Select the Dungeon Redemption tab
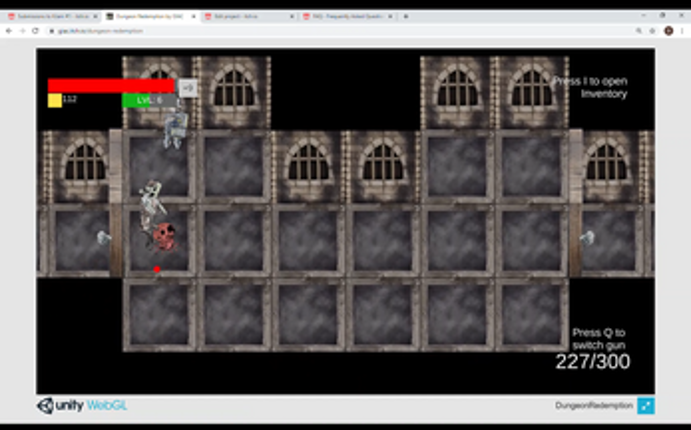Image resolution: width=691 pixels, height=430 pixels. coord(150,16)
